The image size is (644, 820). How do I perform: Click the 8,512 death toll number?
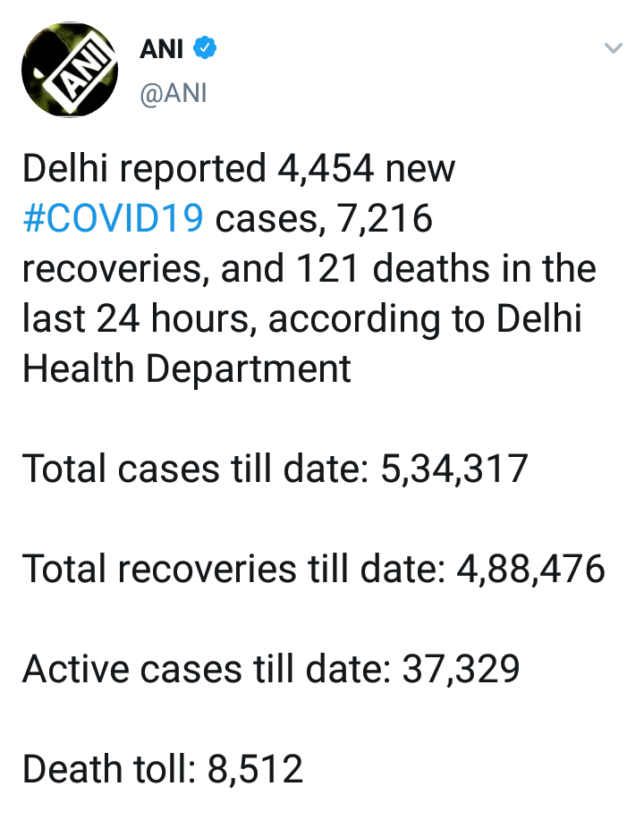click(x=254, y=769)
